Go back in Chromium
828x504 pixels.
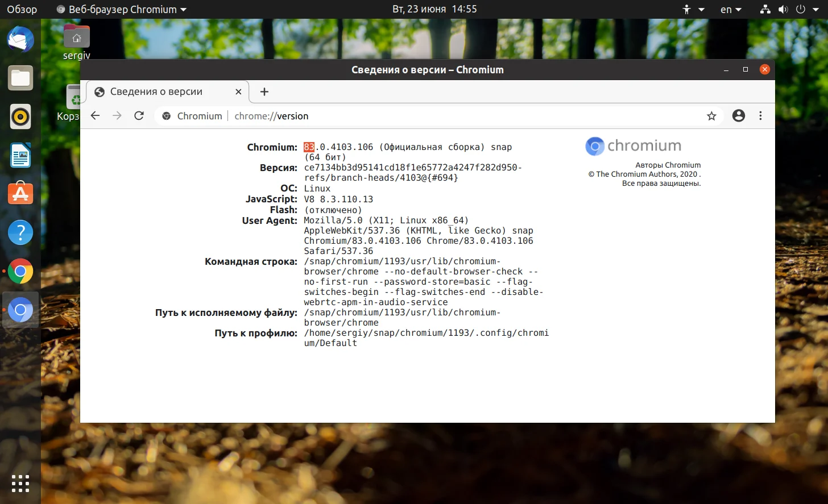[95, 116]
